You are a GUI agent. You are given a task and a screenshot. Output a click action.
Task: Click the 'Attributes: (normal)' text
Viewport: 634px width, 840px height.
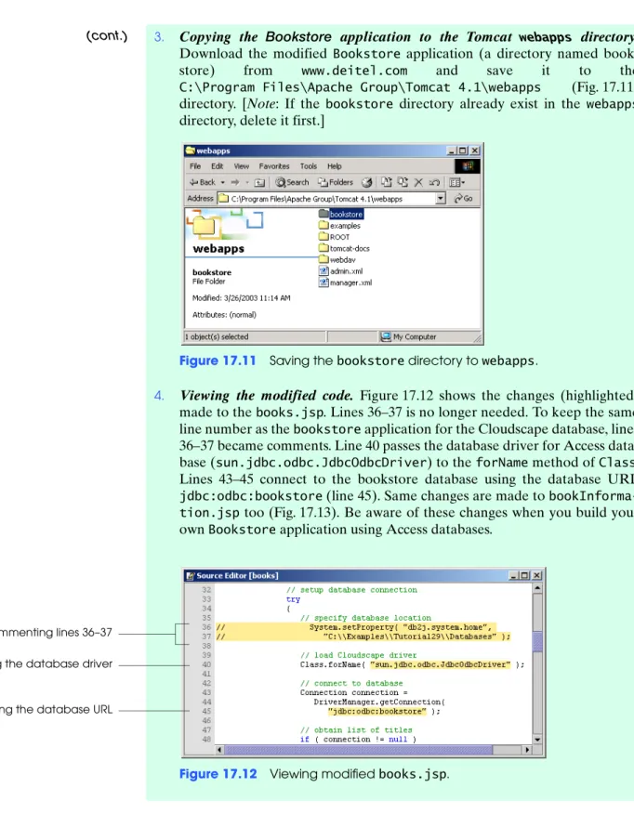click(224, 314)
